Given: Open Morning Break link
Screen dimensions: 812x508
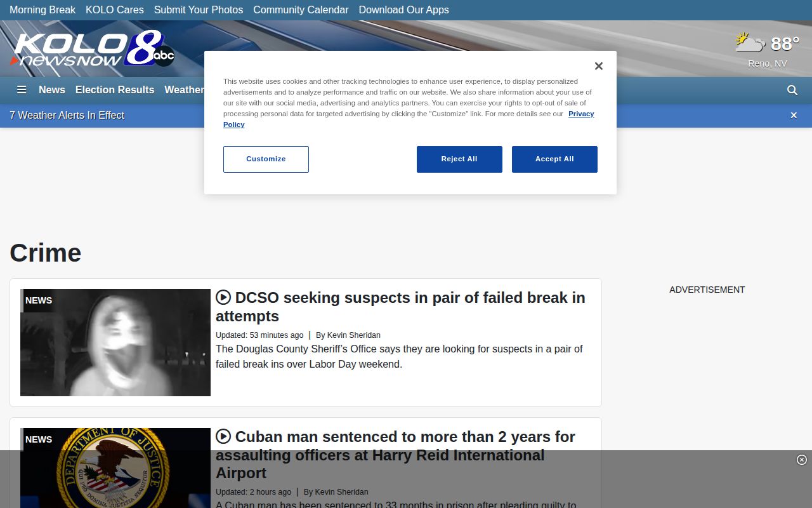Looking at the screenshot, I should click(x=43, y=10).
